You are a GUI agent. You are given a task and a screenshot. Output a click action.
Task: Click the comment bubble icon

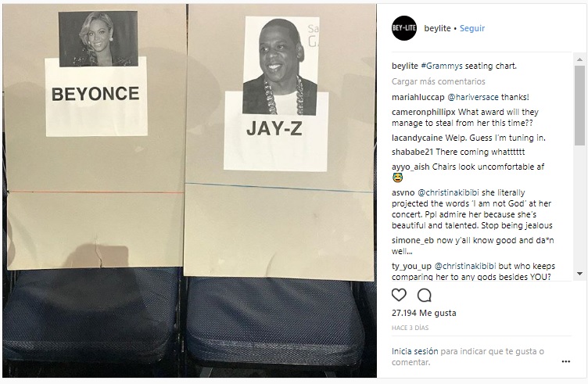[424, 295]
